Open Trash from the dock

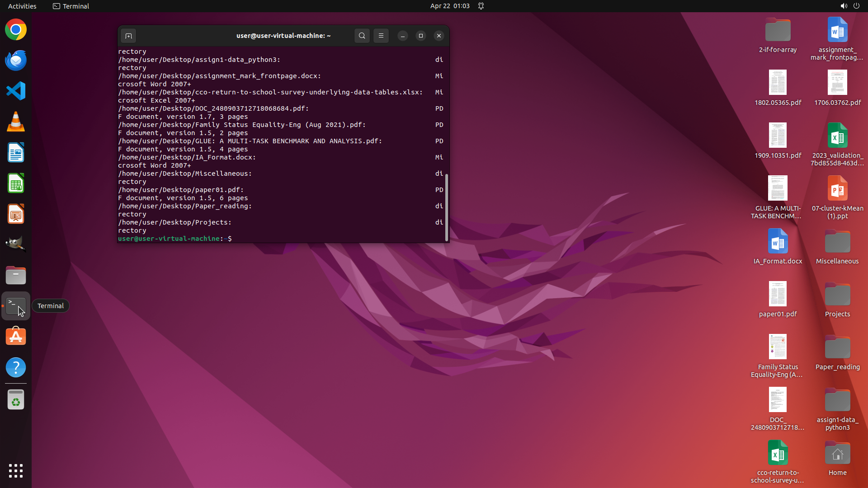coord(16,400)
